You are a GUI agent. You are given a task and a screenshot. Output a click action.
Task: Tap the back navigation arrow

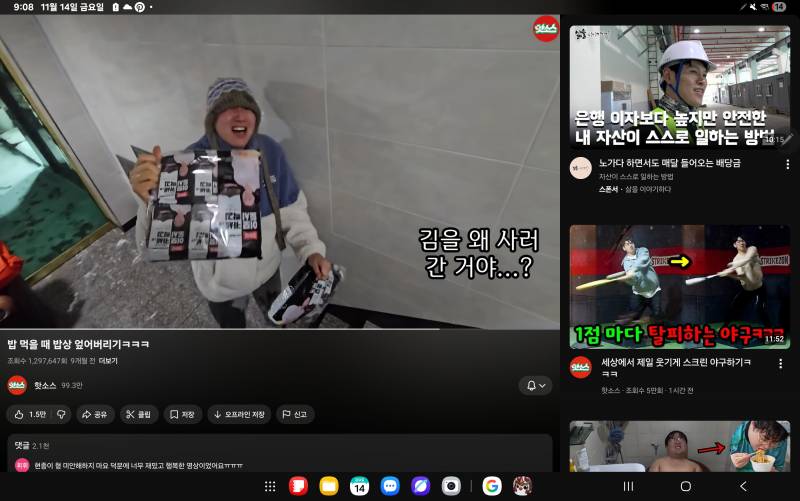pos(743,486)
